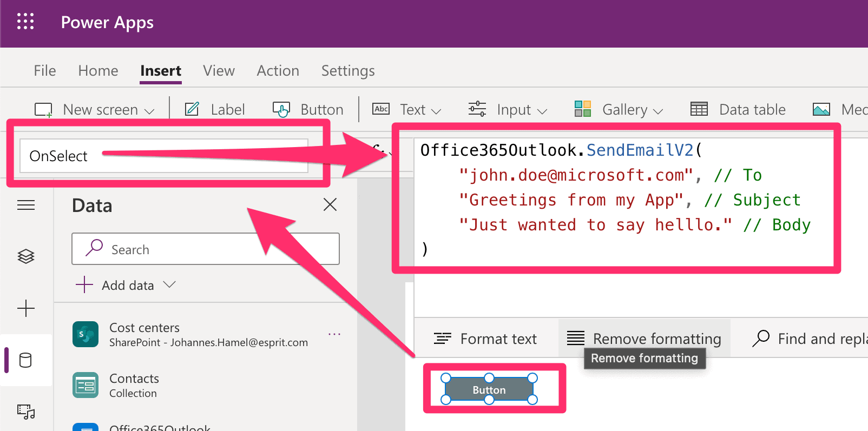This screenshot has height=431, width=868.
Task: Click the Add data plus icon
Action: tap(84, 284)
